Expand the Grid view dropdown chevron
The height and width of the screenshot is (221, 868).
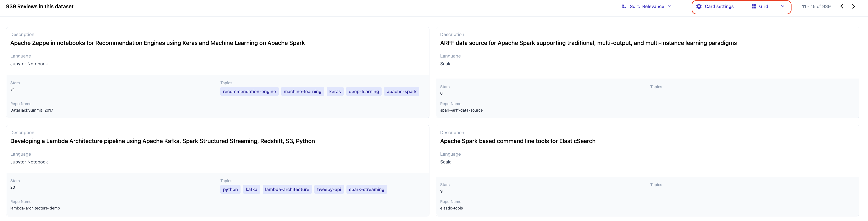(782, 7)
